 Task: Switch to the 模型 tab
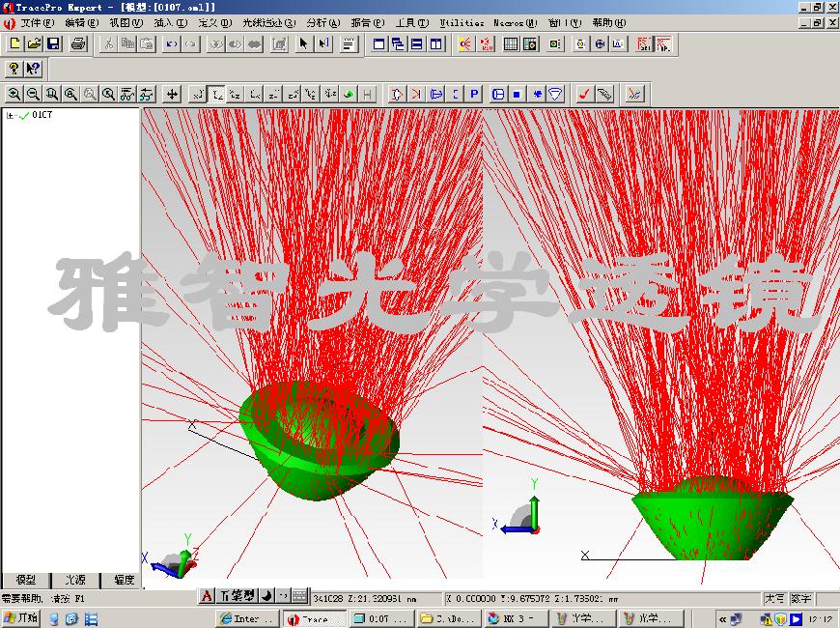26,580
